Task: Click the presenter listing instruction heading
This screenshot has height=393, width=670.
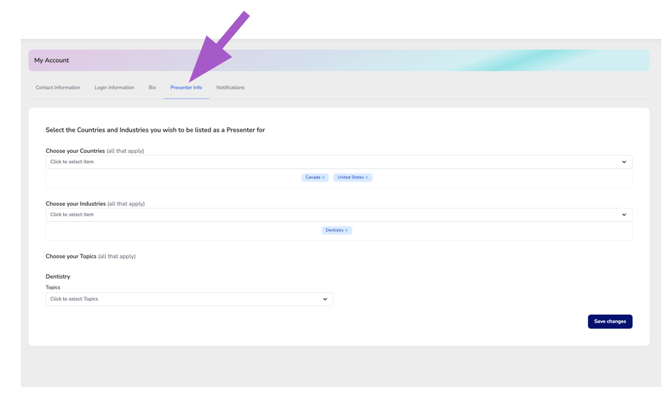Action: click(155, 130)
